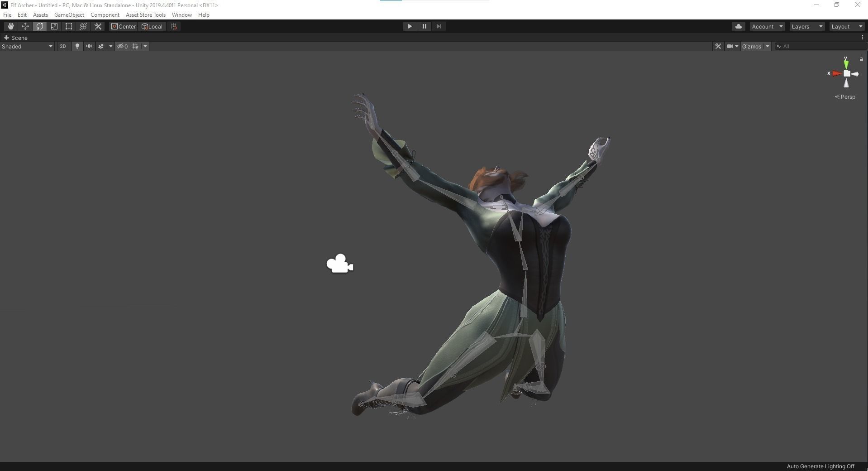Click the gray right-side axis cone
This screenshot has width=868, height=471.
855,74
